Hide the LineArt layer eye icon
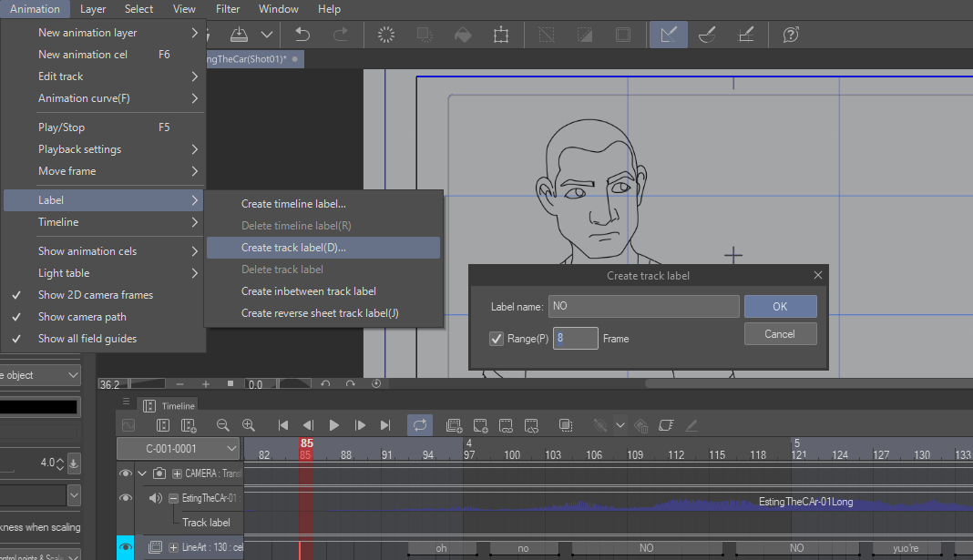 tap(126, 547)
